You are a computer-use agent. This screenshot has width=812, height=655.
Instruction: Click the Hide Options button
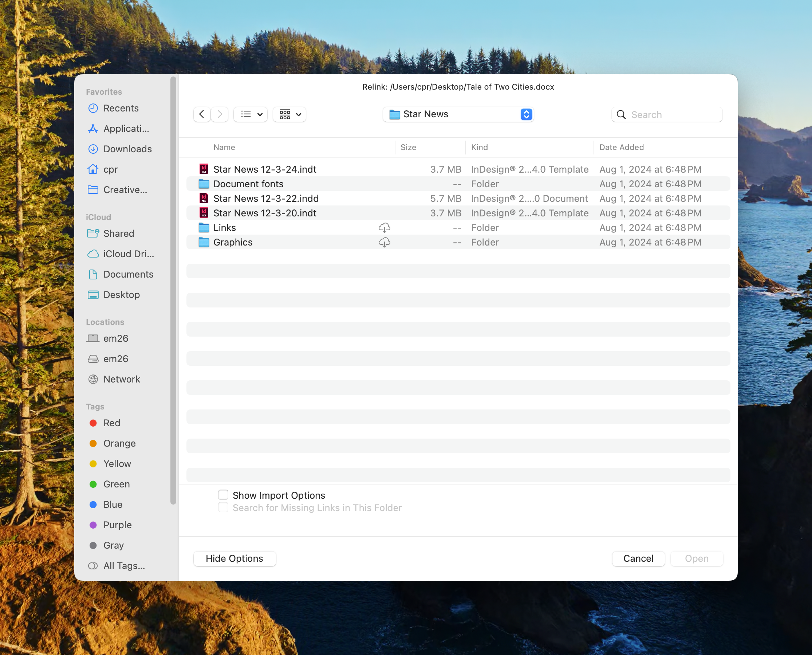[x=234, y=558]
